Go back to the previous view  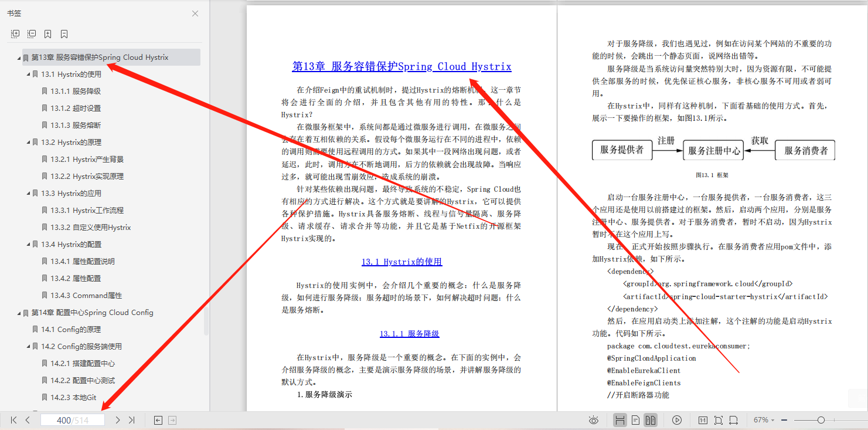(x=158, y=420)
